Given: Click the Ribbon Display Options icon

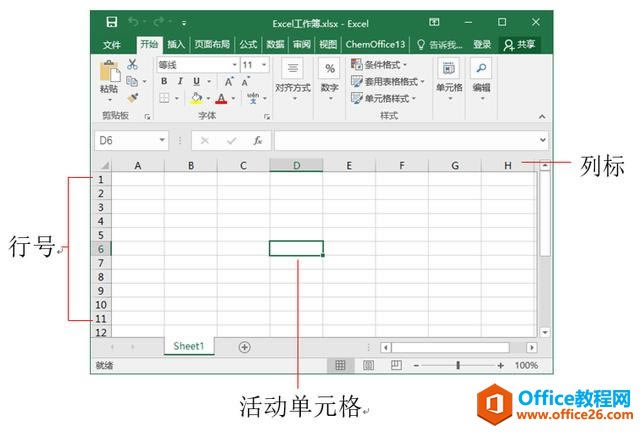Looking at the screenshot, I should coord(434,22).
